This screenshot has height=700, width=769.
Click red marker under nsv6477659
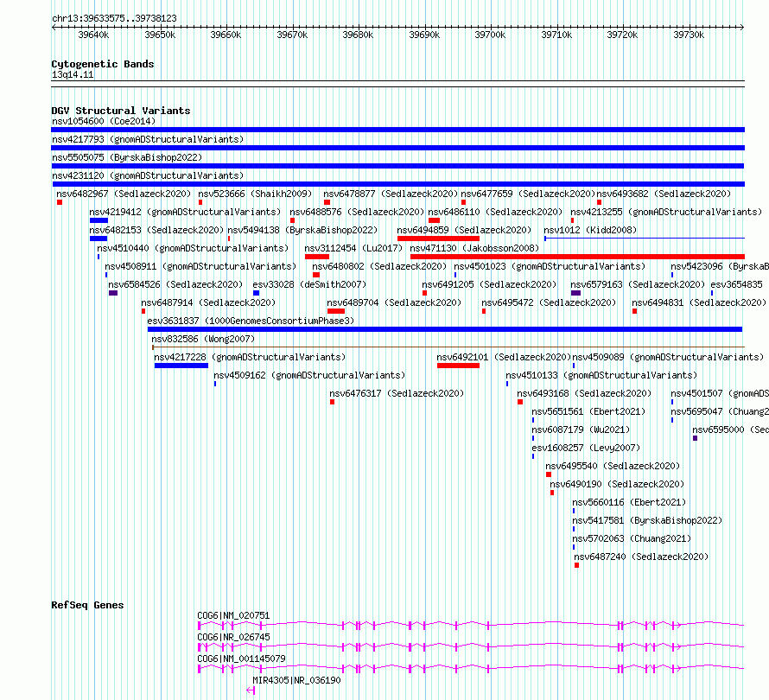[x=463, y=202]
